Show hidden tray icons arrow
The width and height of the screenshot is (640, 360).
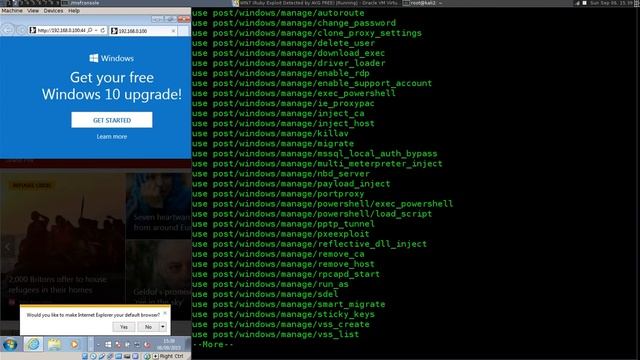click(98, 345)
